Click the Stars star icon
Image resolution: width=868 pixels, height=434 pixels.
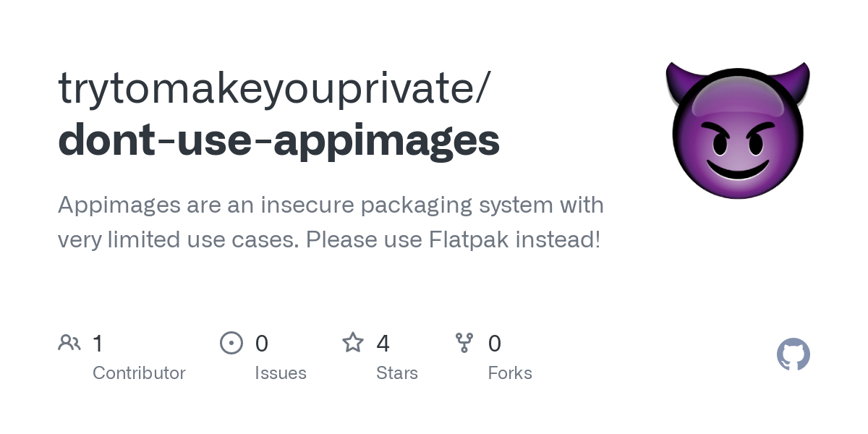353,342
